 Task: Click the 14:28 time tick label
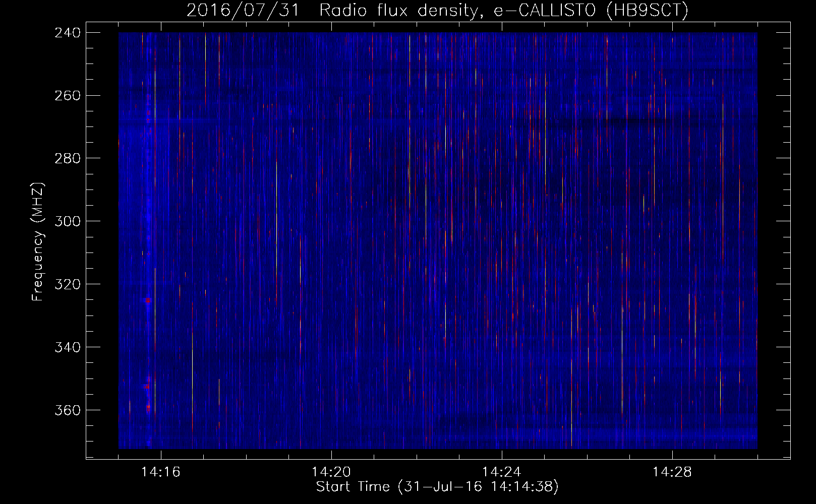coord(672,472)
